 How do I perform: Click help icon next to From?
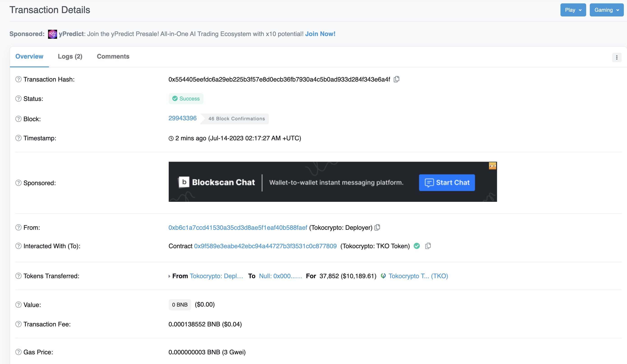[x=18, y=227]
